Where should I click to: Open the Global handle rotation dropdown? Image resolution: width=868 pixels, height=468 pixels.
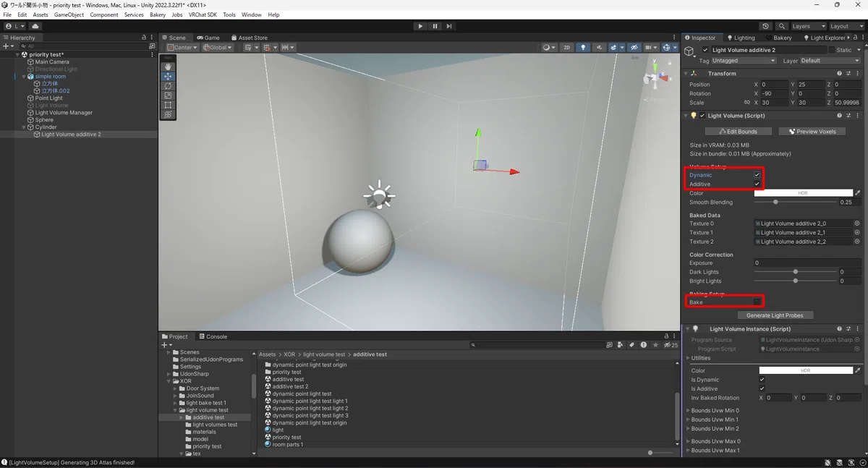pyautogui.click(x=218, y=48)
